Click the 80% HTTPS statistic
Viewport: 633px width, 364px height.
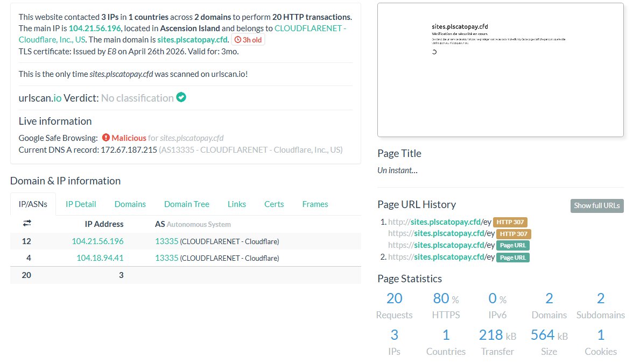click(446, 305)
